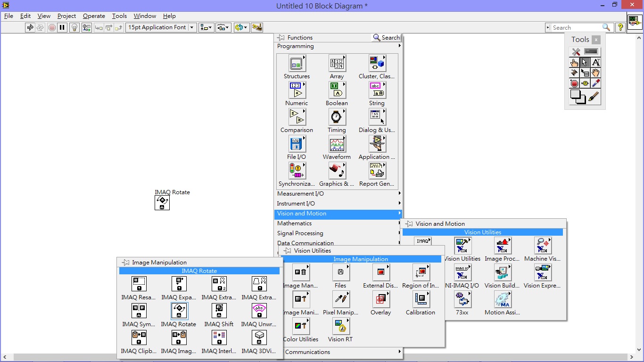644x362 pixels.
Task: Select the Color Copy eyedropper tool
Action: (596, 83)
